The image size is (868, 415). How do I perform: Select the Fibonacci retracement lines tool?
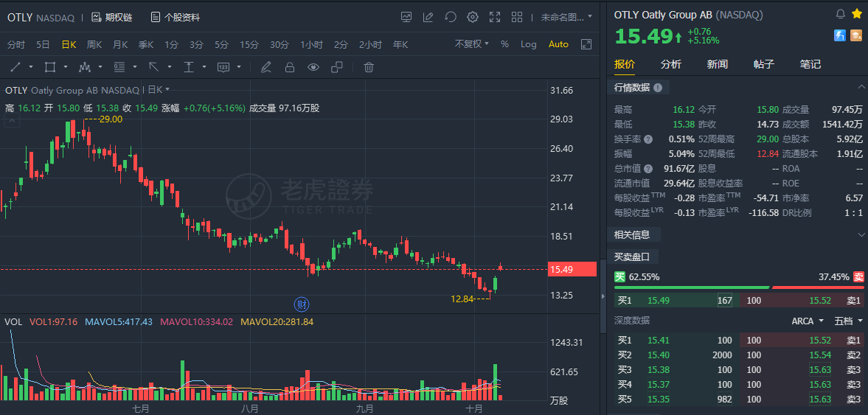point(119,67)
